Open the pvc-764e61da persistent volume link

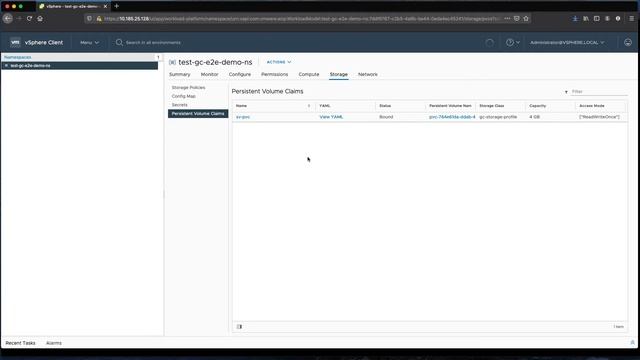pyautogui.click(x=452, y=117)
